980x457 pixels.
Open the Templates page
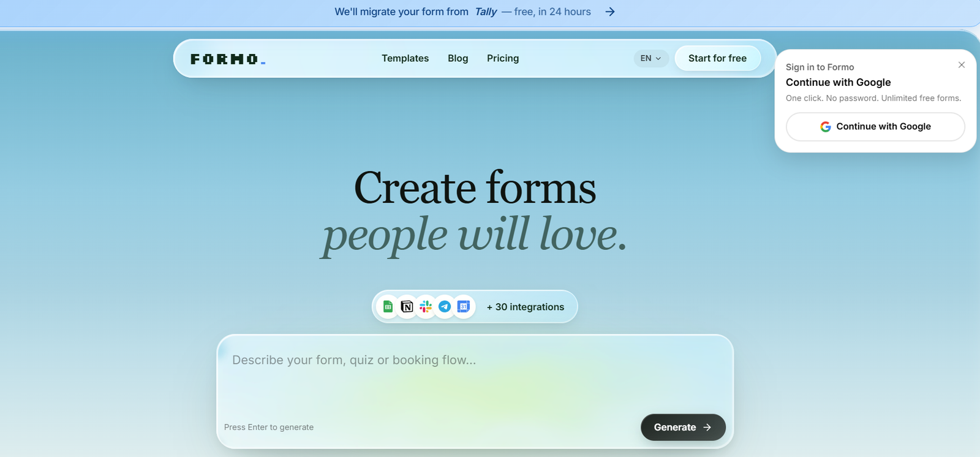pyautogui.click(x=405, y=58)
